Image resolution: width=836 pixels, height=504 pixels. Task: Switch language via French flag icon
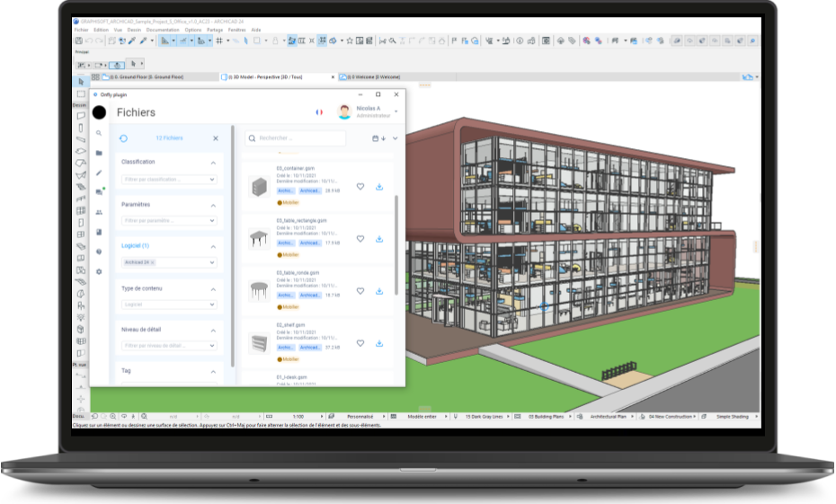pos(319,112)
